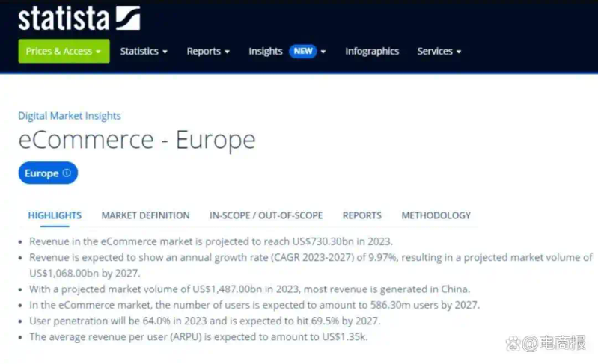Viewport: 598px width, 364px height.
Task: Click the Statista wordmark in header
Action: point(64,18)
